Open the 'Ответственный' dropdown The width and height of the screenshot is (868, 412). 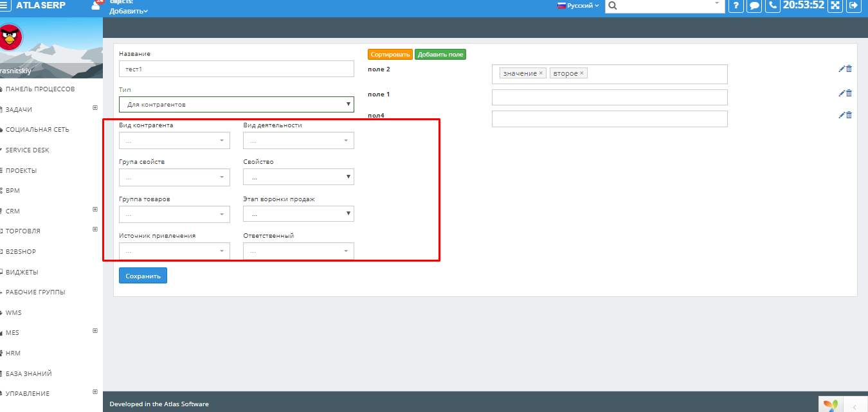[298, 251]
